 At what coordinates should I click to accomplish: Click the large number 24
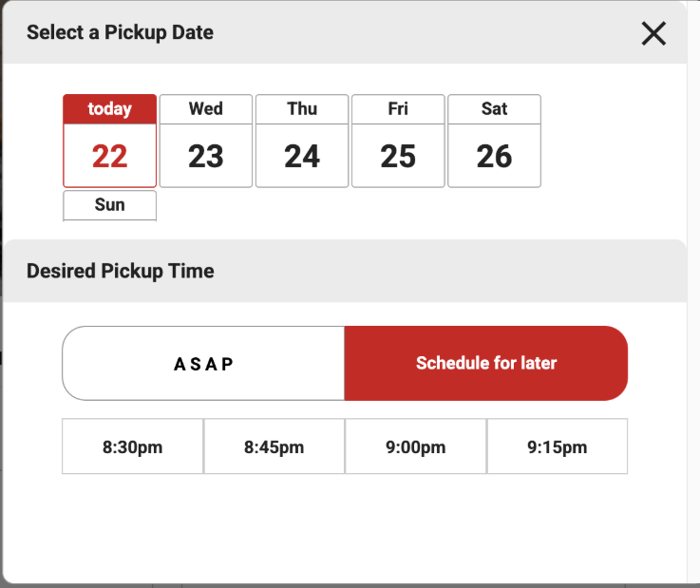click(302, 157)
